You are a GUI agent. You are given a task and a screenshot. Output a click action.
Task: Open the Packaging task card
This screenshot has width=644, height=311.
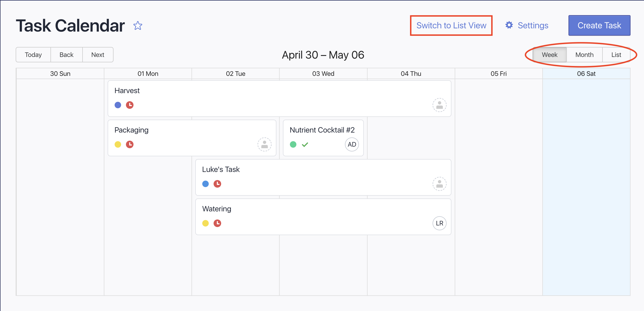click(192, 138)
